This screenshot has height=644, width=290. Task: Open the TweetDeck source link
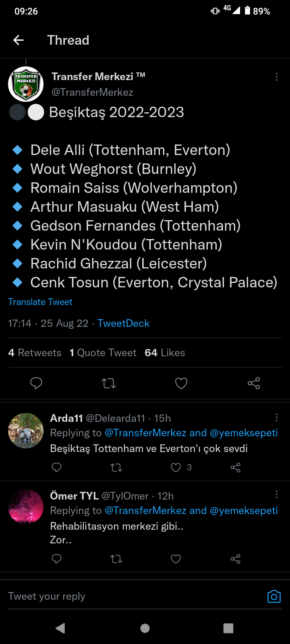tap(123, 323)
